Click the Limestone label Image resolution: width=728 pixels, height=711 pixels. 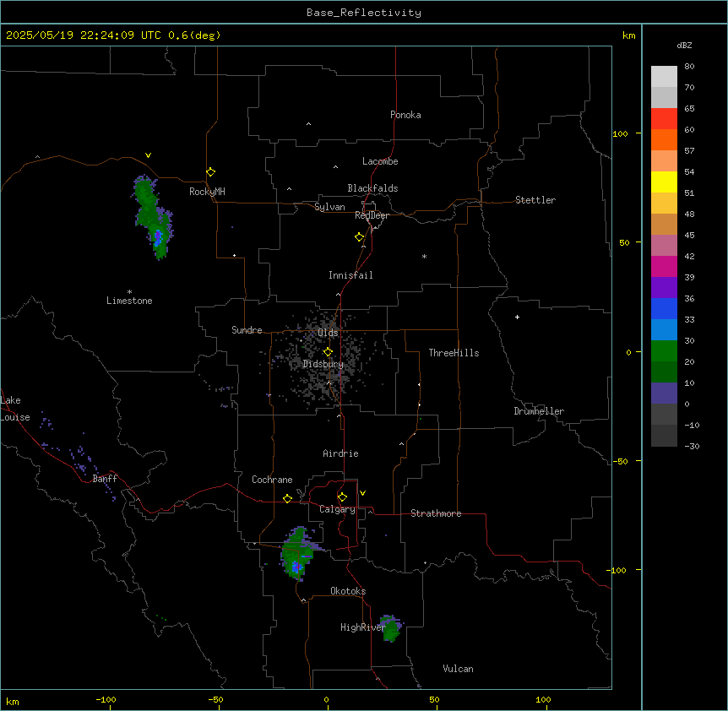click(129, 301)
